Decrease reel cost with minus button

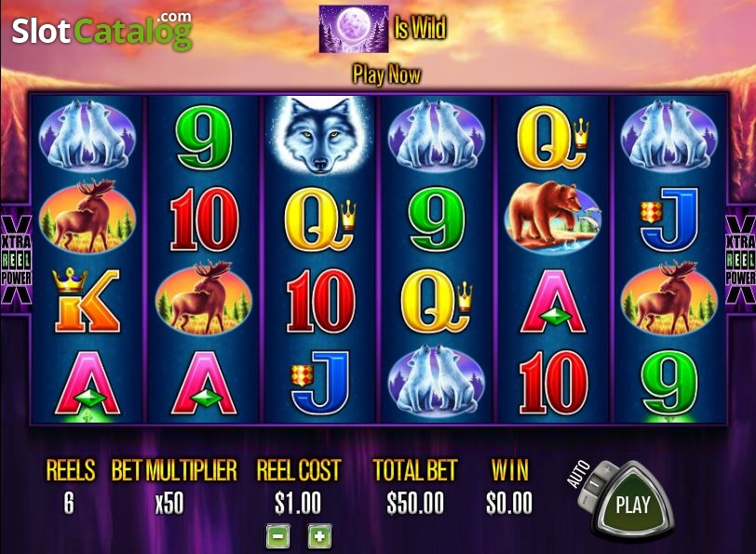(278, 536)
